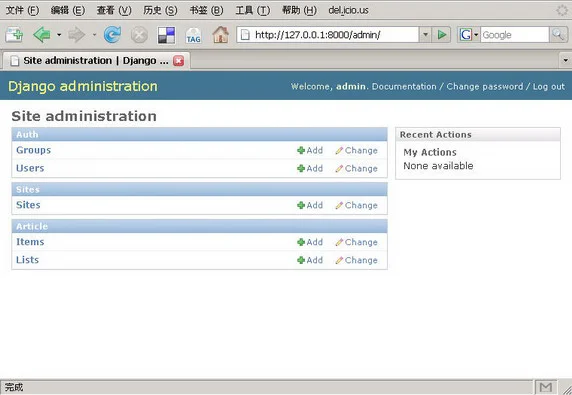Click the new tab toolbar icon
Viewport: 572px width, 395px height.
coord(14,35)
